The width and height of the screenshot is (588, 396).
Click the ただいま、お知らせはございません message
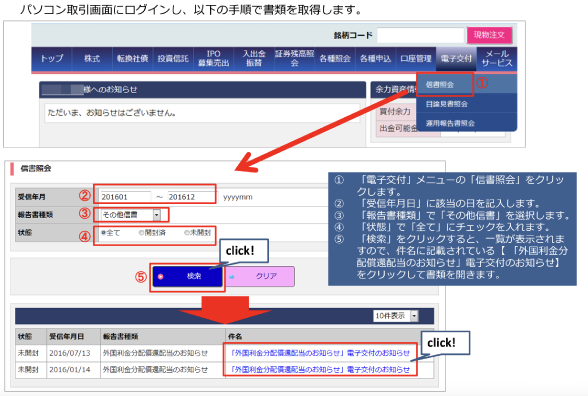click(112, 112)
